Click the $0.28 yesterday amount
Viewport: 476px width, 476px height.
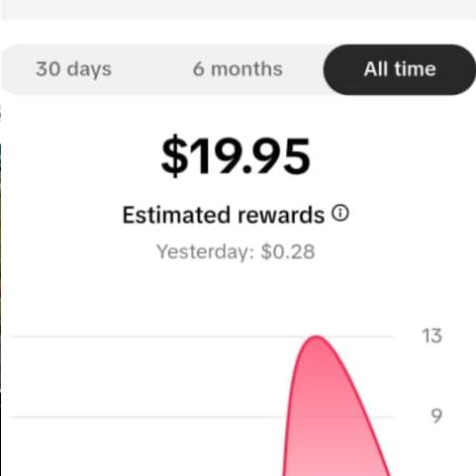pyautogui.click(x=288, y=252)
